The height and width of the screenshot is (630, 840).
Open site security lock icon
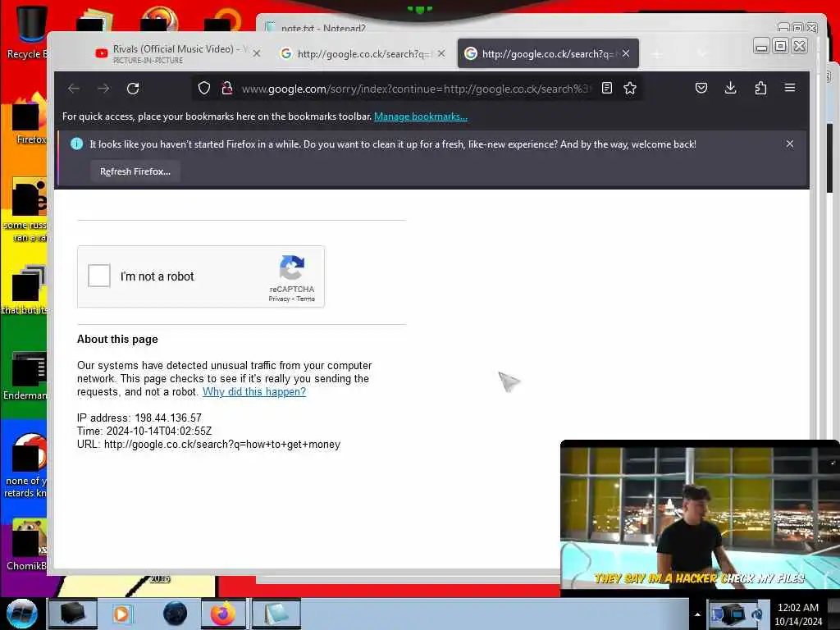click(227, 88)
